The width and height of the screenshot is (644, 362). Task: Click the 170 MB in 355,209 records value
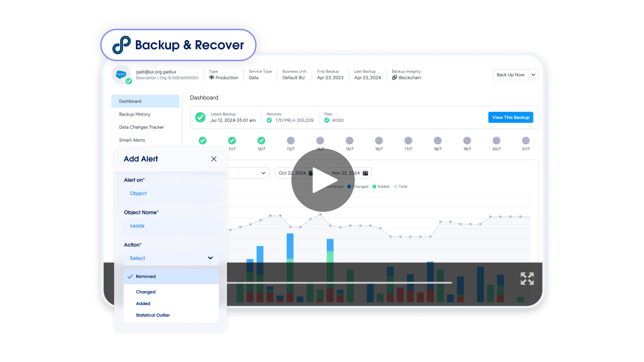(295, 120)
